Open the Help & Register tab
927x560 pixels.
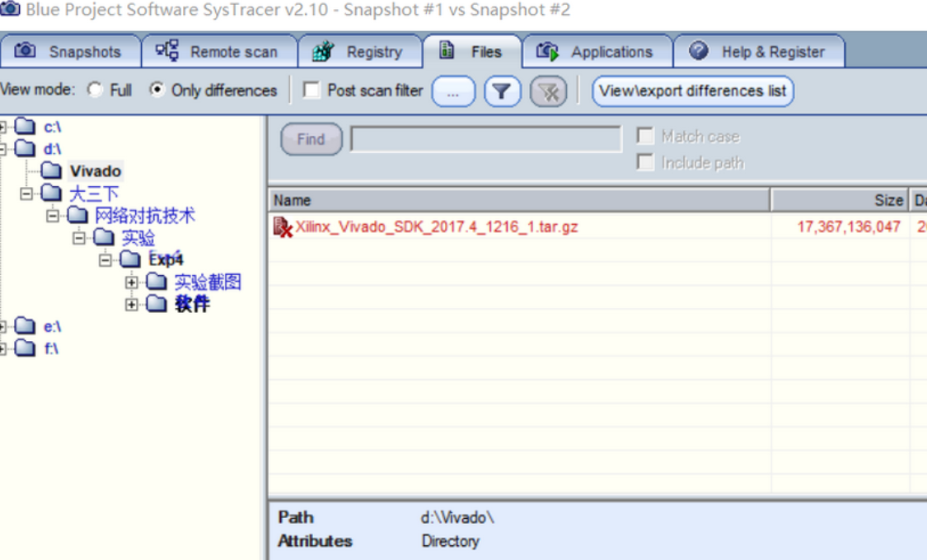coord(759,52)
